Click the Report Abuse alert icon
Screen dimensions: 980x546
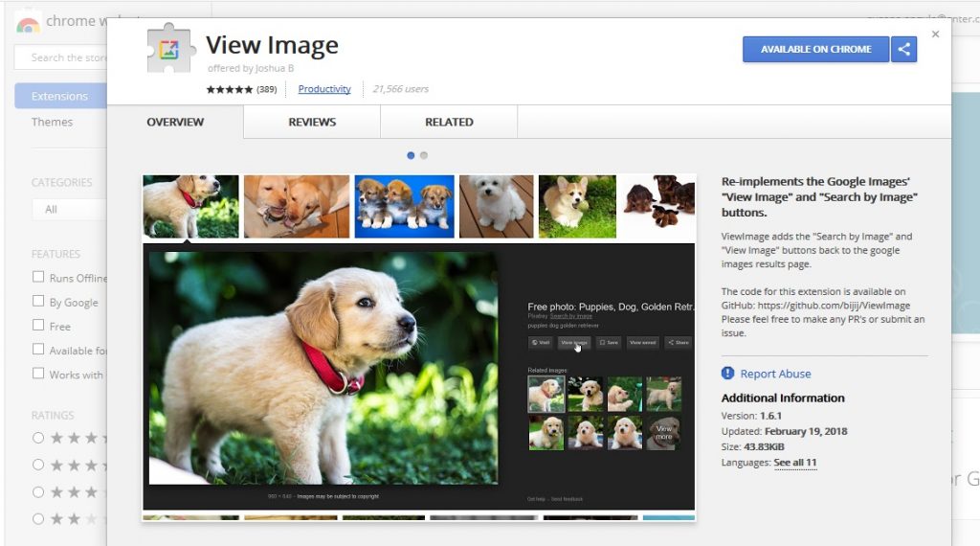(x=728, y=374)
